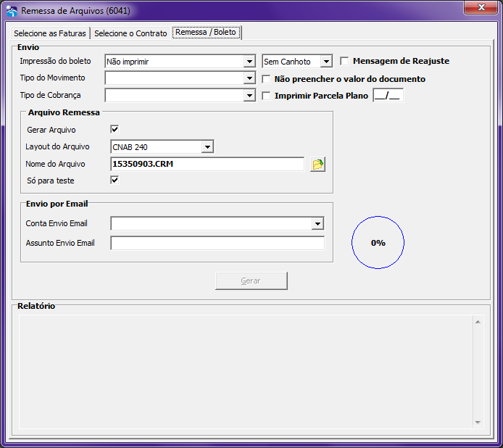Open the Layout do Arquivo CNAB 240 dropdown
The height and width of the screenshot is (448, 503).
click(x=207, y=147)
